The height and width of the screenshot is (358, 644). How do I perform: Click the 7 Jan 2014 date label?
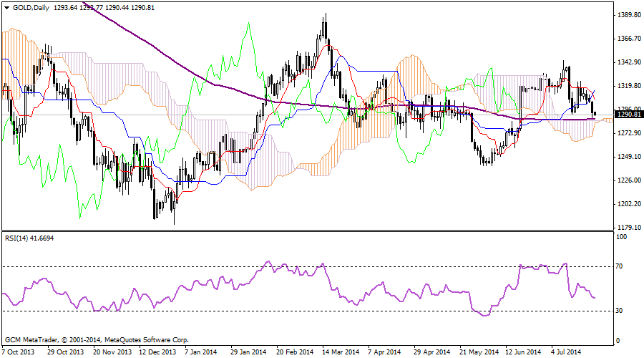pos(201,352)
